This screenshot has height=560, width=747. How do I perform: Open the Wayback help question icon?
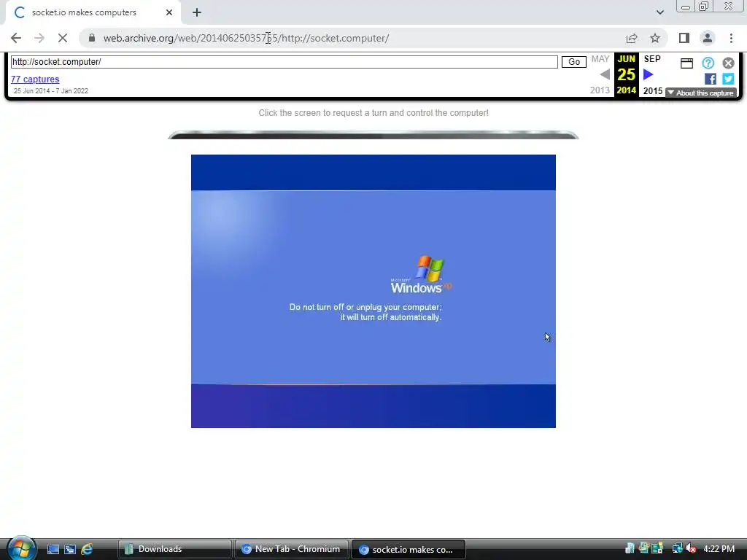tap(708, 63)
